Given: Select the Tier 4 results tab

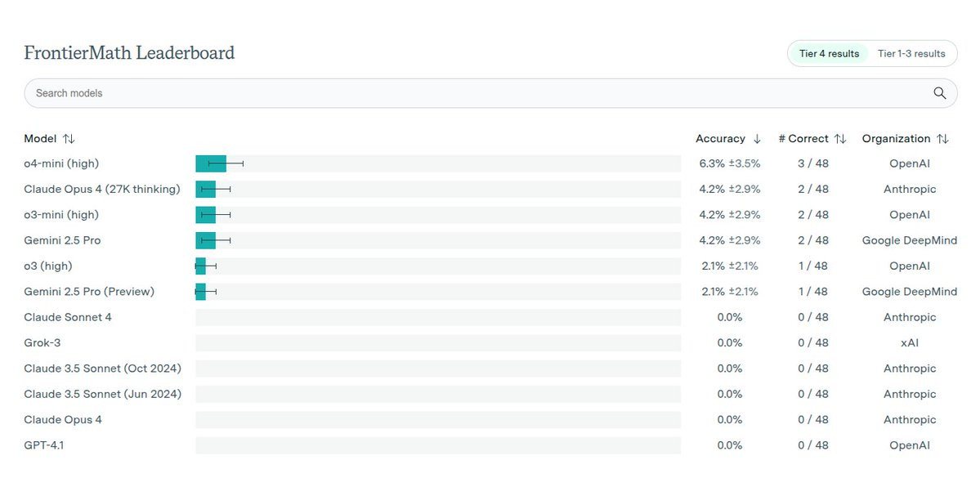Looking at the screenshot, I should pos(829,54).
